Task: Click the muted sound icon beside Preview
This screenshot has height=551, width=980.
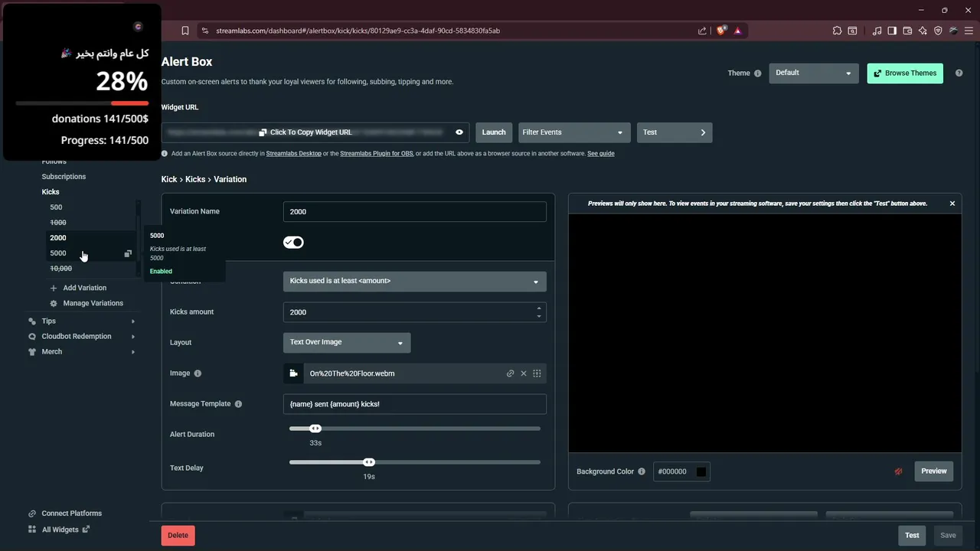Action: 899,471
